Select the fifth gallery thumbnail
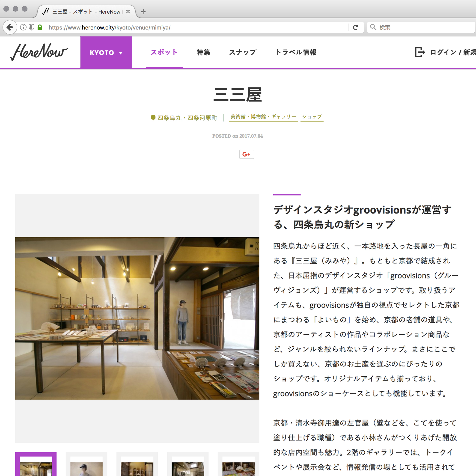This screenshot has height=476, width=476. click(238, 464)
